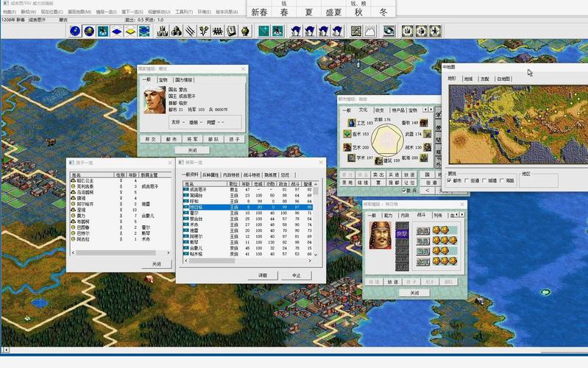588x368 pixels.
Task: Enable the 城墙 checkbox in map window
Action: (x=484, y=181)
